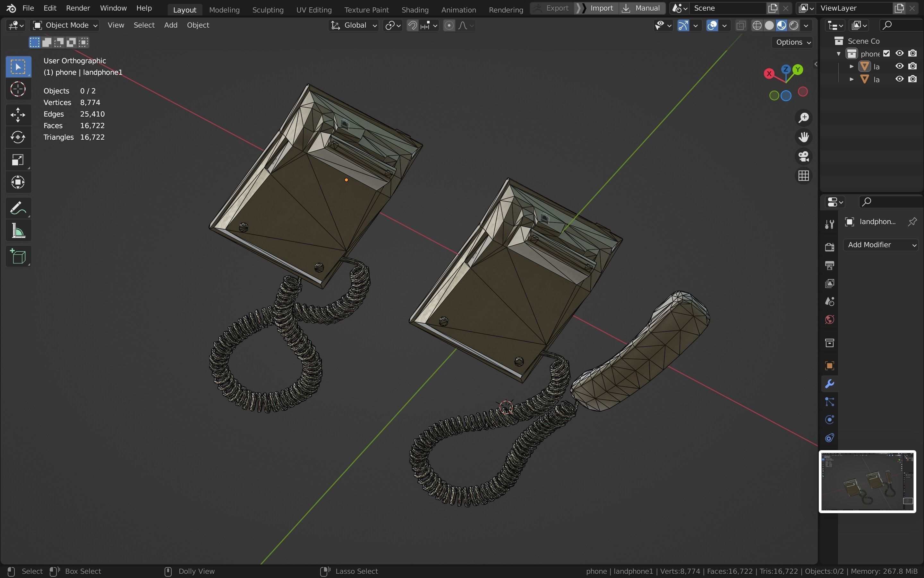Switch to wireframe viewport shading

[757, 26]
